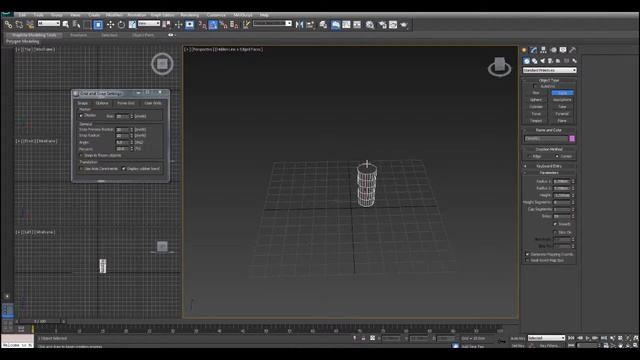Viewport: 640px width, 360px height.
Task: Collapse the Name and Color rollout
Action: pyautogui.click(x=549, y=130)
